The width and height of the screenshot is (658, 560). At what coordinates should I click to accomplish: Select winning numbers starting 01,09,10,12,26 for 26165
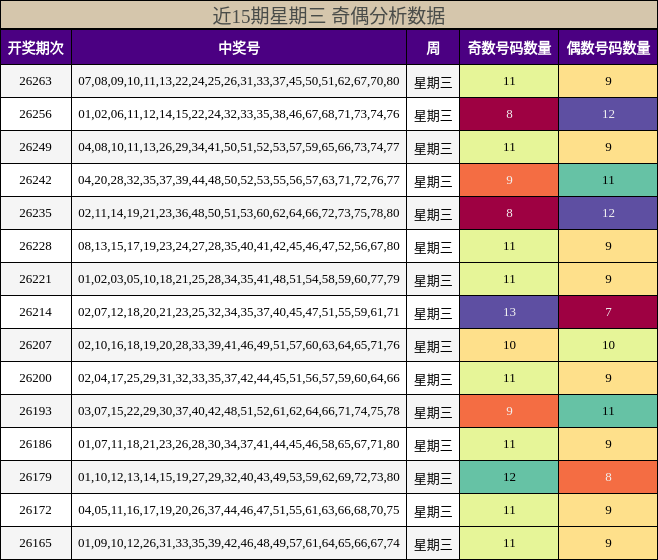tap(239, 543)
